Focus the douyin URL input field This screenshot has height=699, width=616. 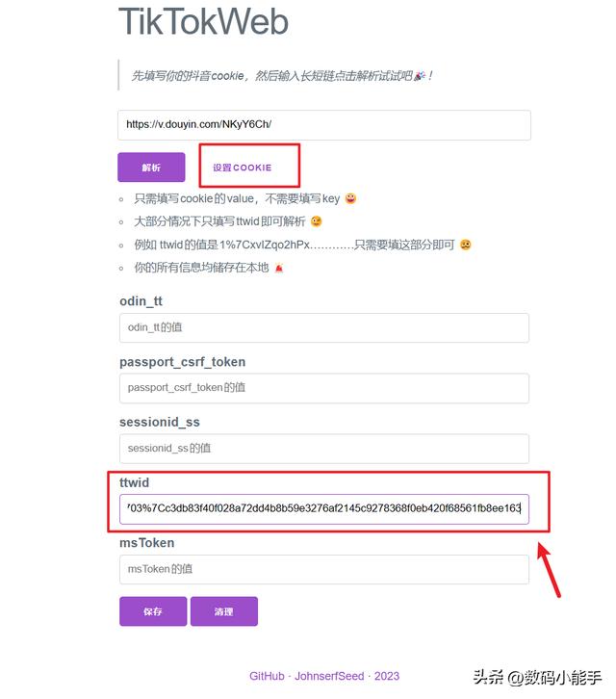pos(324,125)
